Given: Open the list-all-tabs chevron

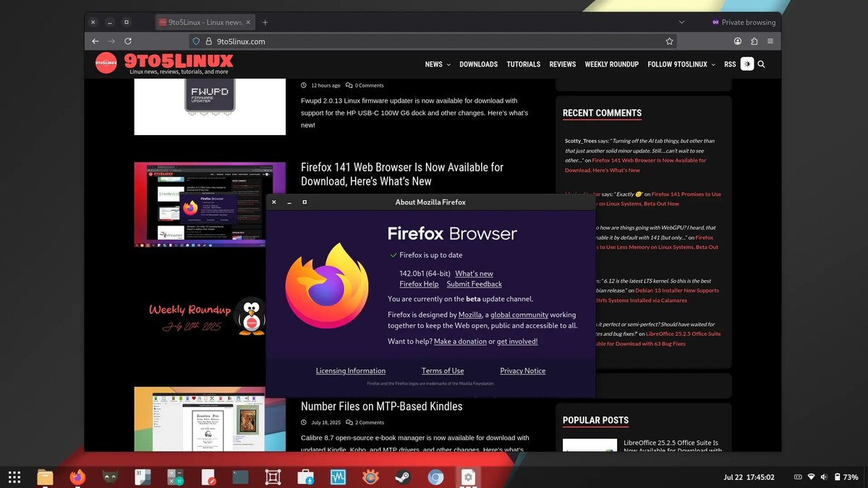Looking at the screenshot, I should 681,22.
